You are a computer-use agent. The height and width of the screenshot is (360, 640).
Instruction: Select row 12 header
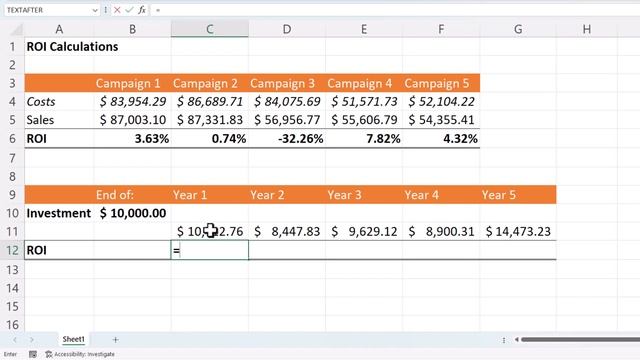12,250
